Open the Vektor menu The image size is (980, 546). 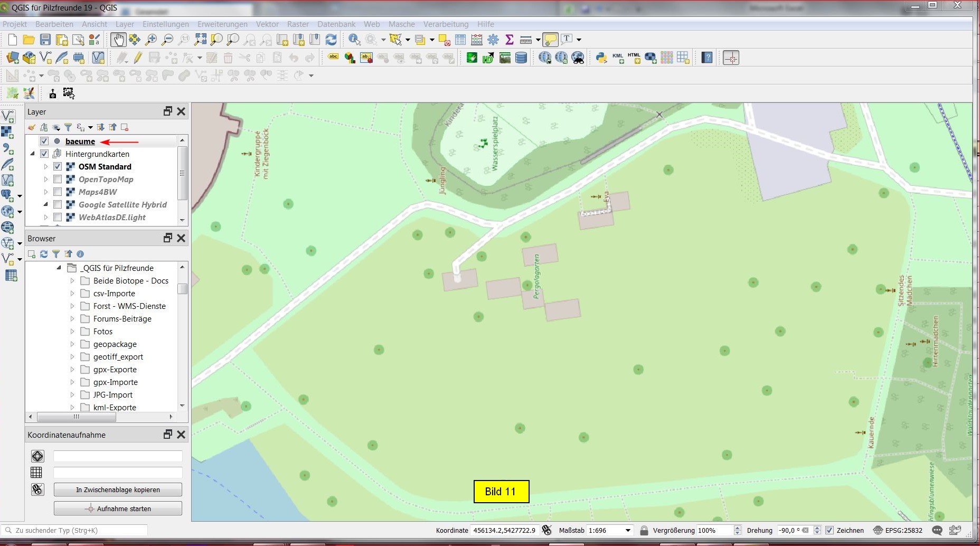point(267,24)
